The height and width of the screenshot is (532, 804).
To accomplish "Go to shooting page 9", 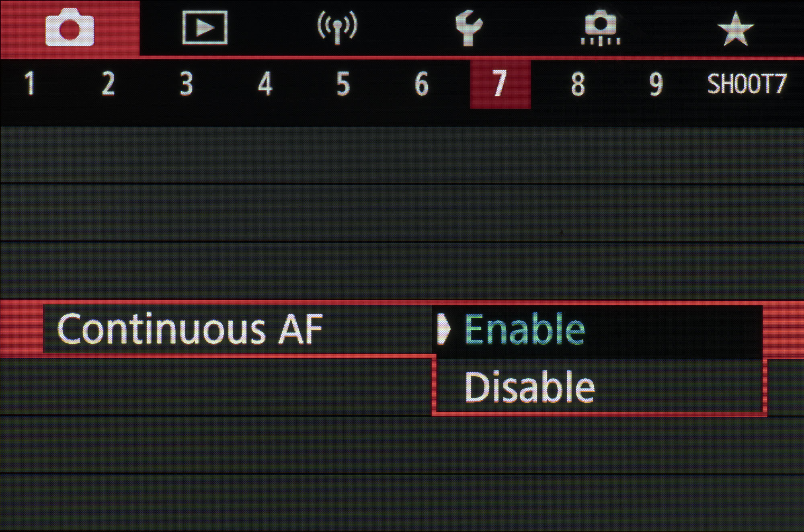I will [x=656, y=84].
